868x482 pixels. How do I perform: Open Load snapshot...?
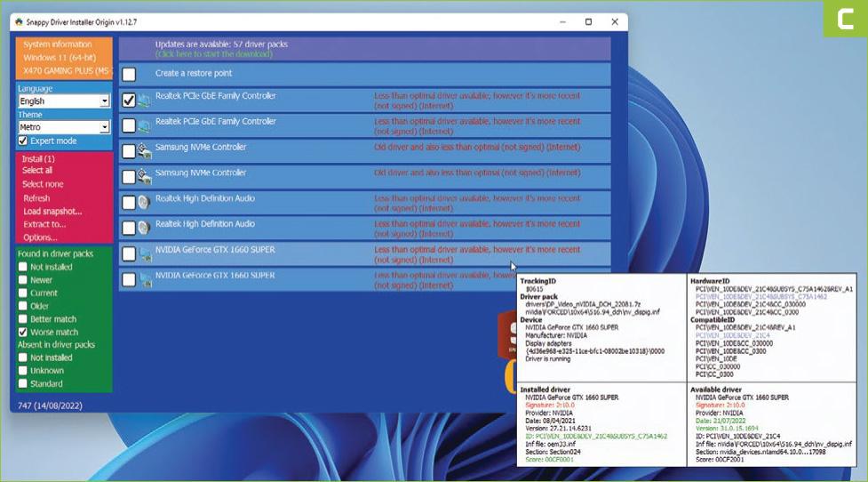click(52, 211)
